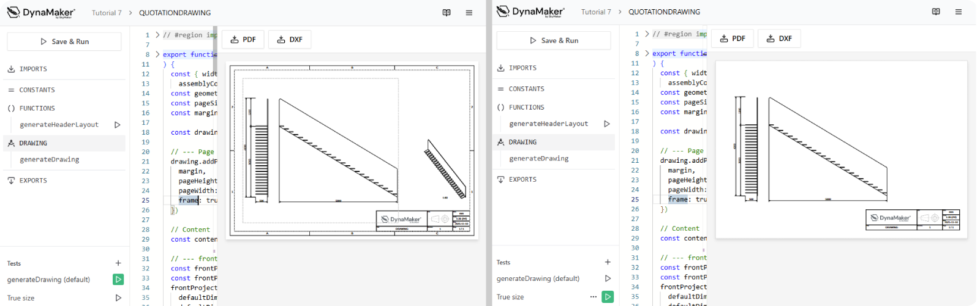Screen dimensions: 980x306
Task: Export the drawing as DXF in left pane
Action: coord(290,40)
